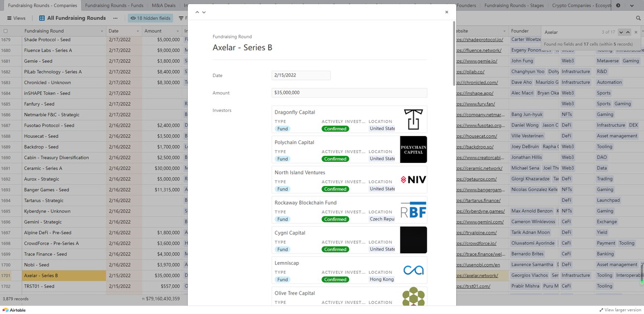Open the grid search magnifier icon
The image size is (644, 314).
(638, 18)
